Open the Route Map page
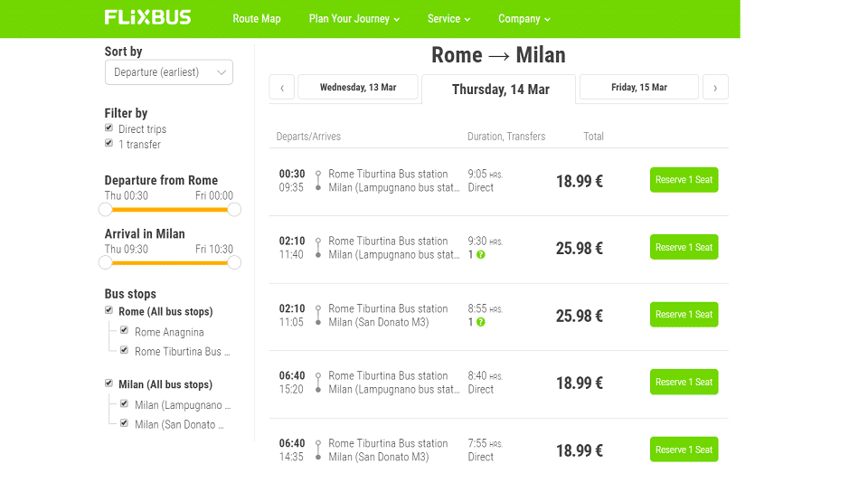 [256, 19]
